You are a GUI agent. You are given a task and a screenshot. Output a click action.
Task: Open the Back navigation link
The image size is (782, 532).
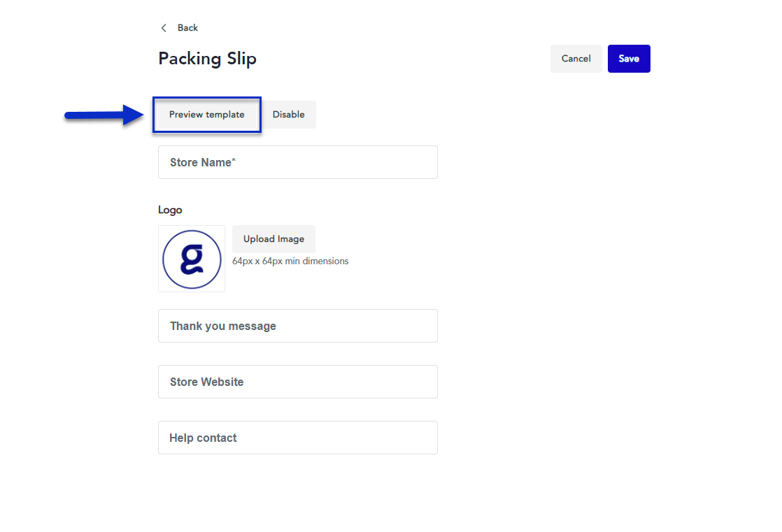187,27
